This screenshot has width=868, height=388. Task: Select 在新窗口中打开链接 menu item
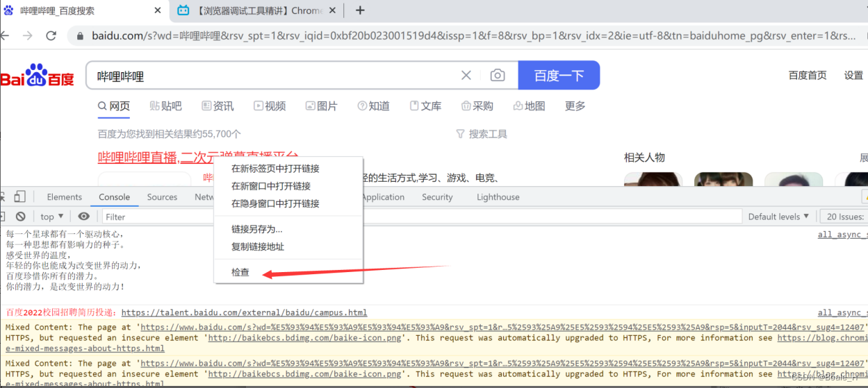(x=288, y=186)
